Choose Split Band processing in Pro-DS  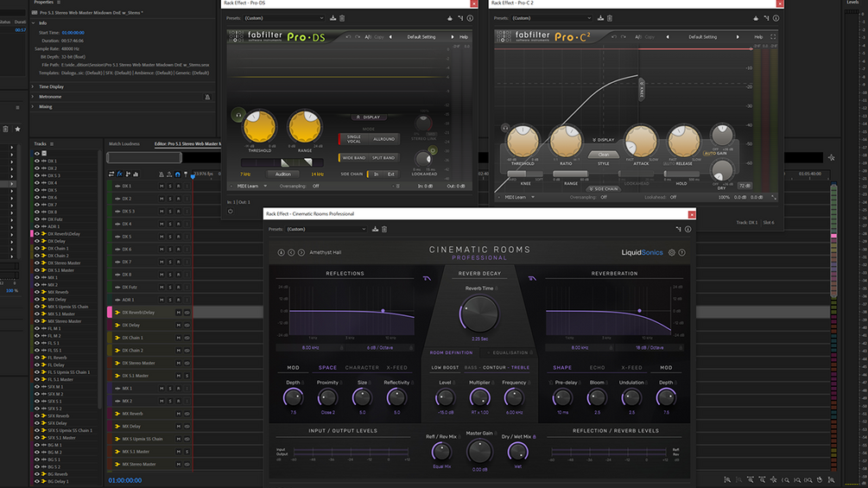[383, 158]
